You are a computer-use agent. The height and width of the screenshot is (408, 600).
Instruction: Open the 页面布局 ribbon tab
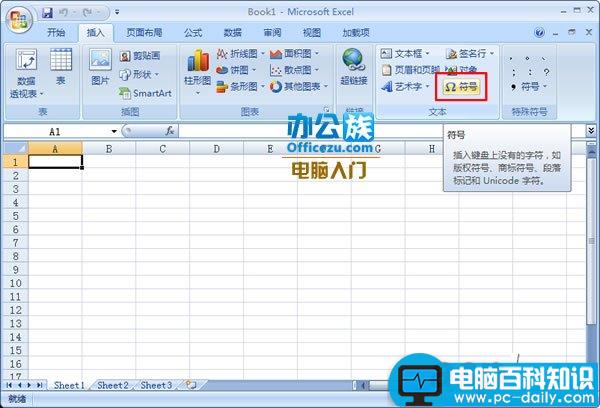click(144, 33)
